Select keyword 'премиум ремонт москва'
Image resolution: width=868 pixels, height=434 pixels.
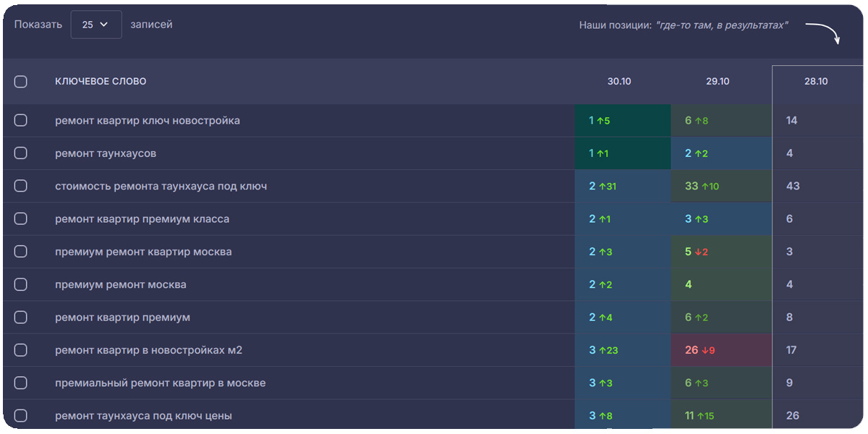(121, 284)
